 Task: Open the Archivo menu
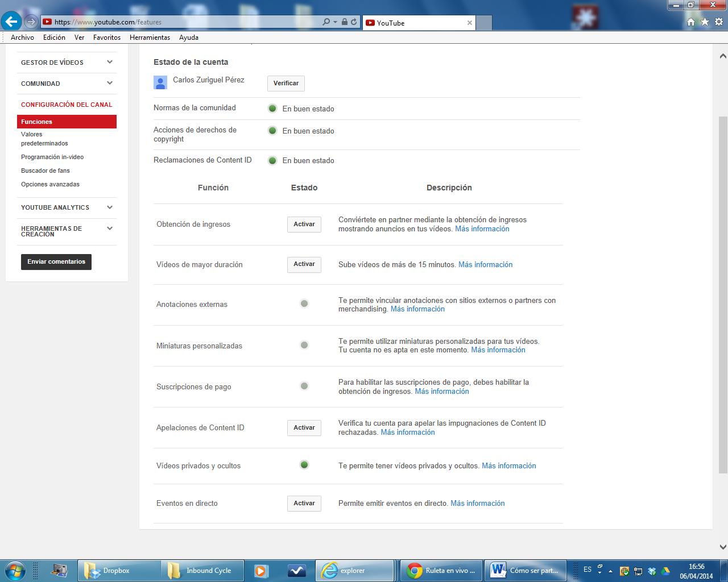point(22,38)
